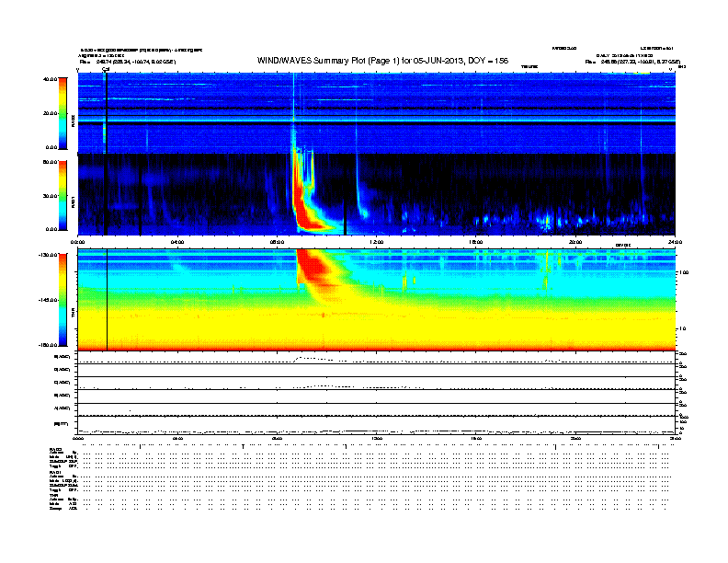Click the 12:00 label on spectrogram time axis
The image size is (728, 563).
click(377, 242)
